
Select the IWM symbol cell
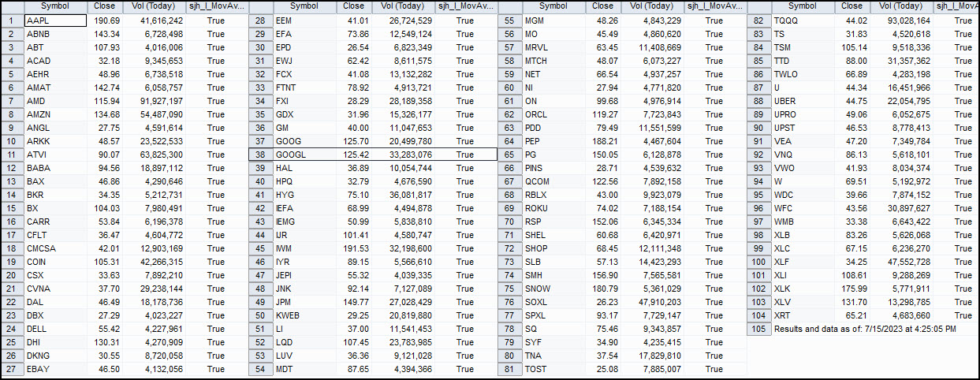[x=304, y=248]
